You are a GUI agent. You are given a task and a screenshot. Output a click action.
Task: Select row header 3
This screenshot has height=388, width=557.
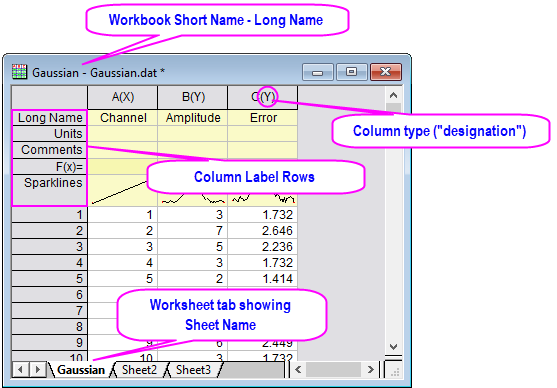point(49,247)
